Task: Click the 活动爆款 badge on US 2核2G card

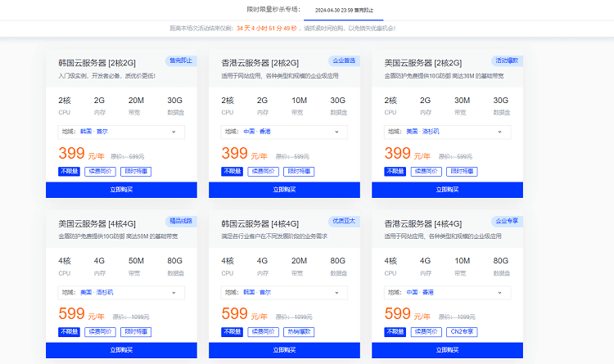Action: pos(507,61)
